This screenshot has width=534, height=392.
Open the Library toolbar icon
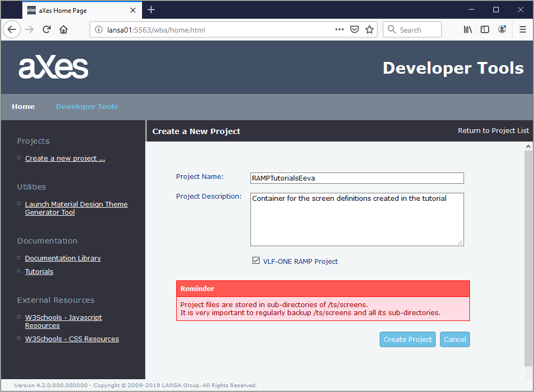tap(468, 29)
